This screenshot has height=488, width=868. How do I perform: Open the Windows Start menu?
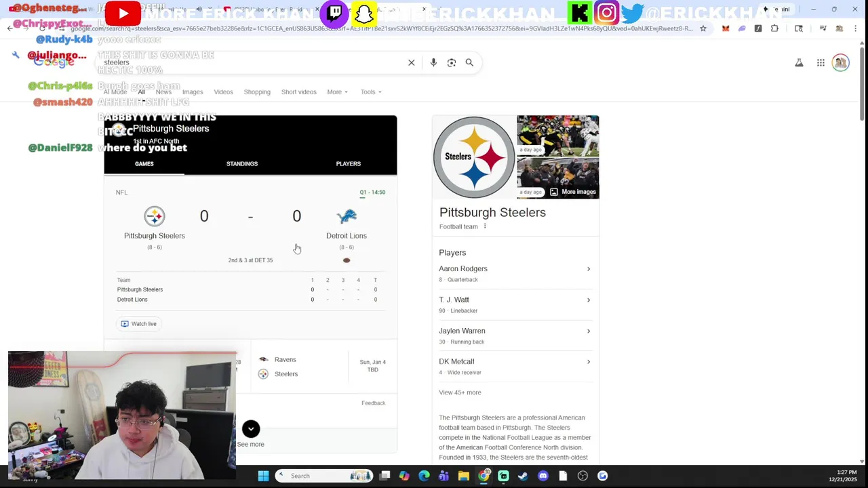coord(263,476)
